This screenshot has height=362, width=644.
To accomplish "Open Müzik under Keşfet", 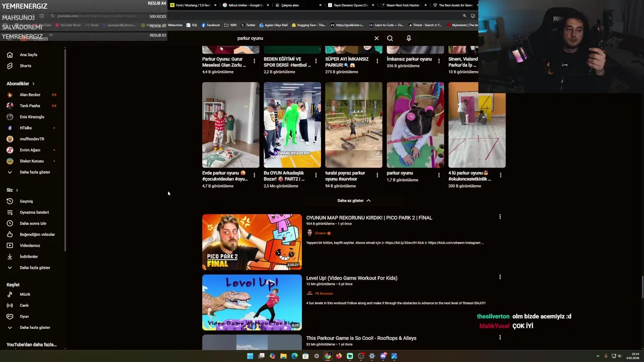I will pos(25,294).
